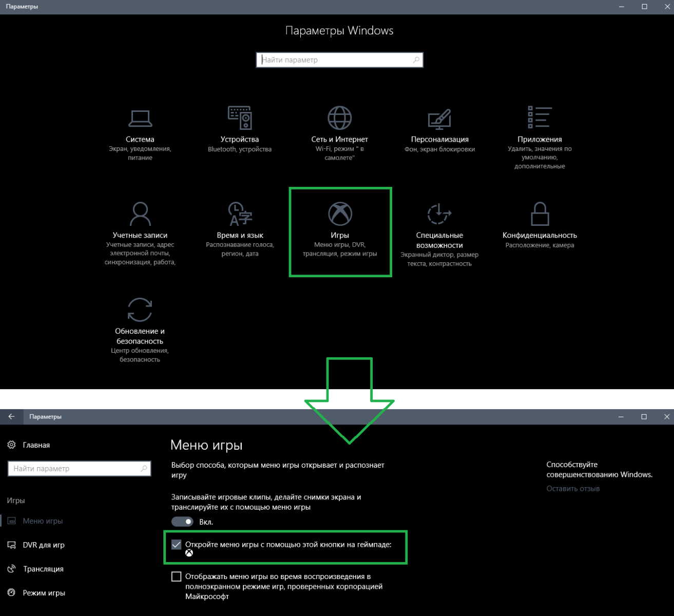Uncheck the gamepad button opens menu checkbox
Image resolution: width=674 pixels, height=616 pixels.
(176, 545)
